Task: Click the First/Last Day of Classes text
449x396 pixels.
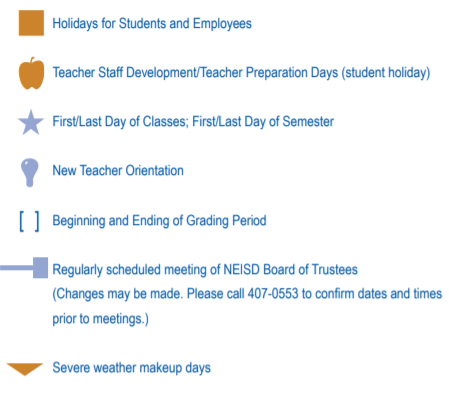Action: coord(120,122)
